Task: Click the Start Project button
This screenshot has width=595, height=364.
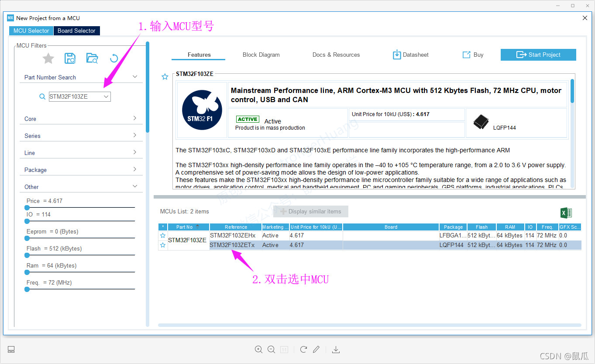Action: 538,55
